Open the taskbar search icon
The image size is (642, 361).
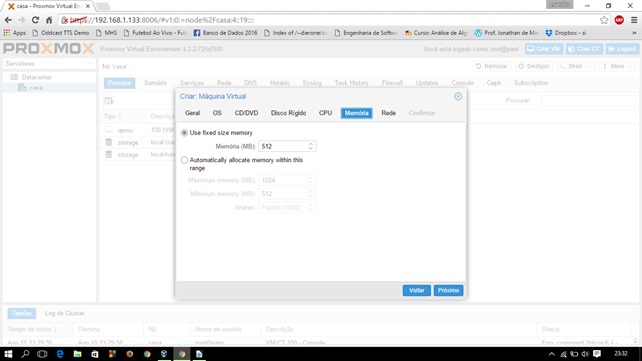pos(25,354)
